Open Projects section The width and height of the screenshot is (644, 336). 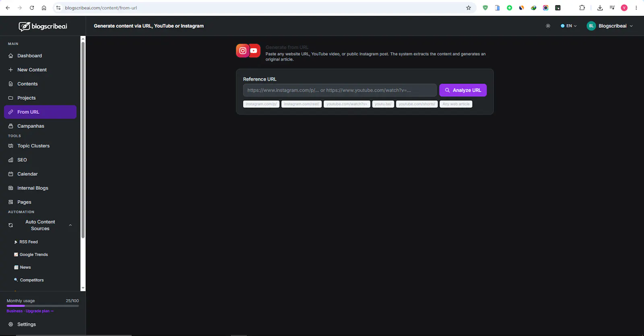tap(40, 98)
